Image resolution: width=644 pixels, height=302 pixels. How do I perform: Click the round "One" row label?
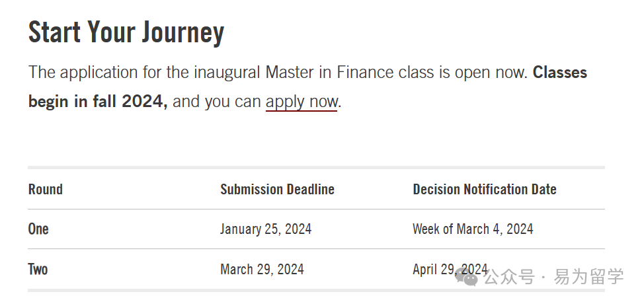[x=38, y=229]
